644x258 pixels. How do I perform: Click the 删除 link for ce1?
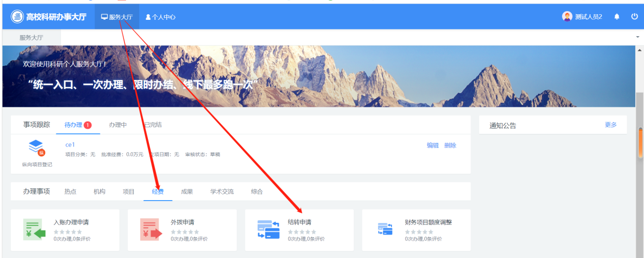coord(450,146)
